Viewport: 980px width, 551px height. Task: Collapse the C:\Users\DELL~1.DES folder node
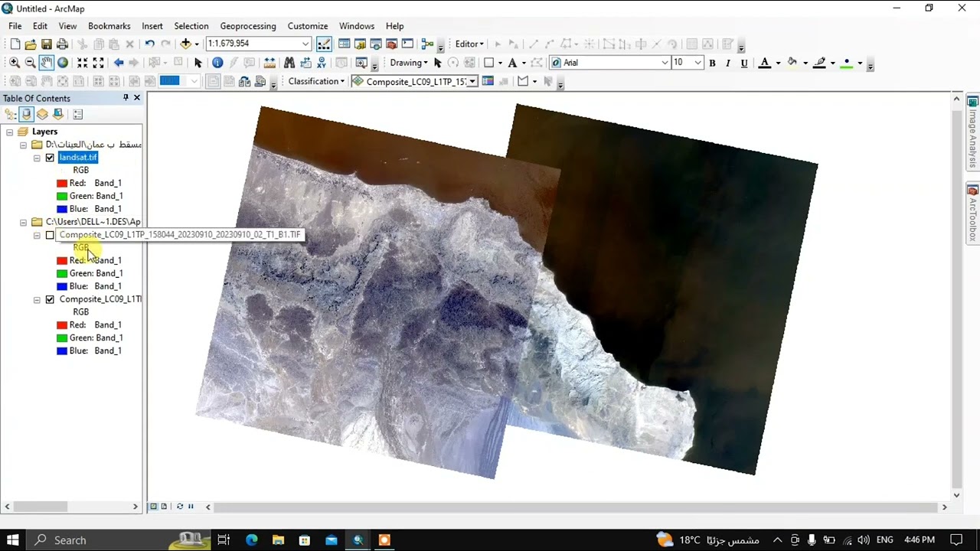[23, 222]
